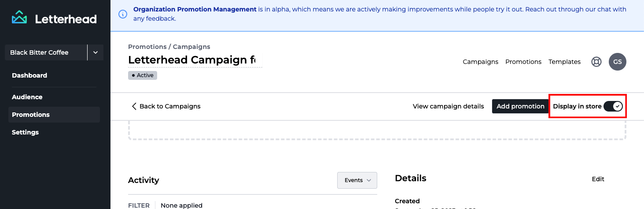
Task: Go to Dashboard in the sidebar
Action: pyautogui.click(x=29, y=75)
